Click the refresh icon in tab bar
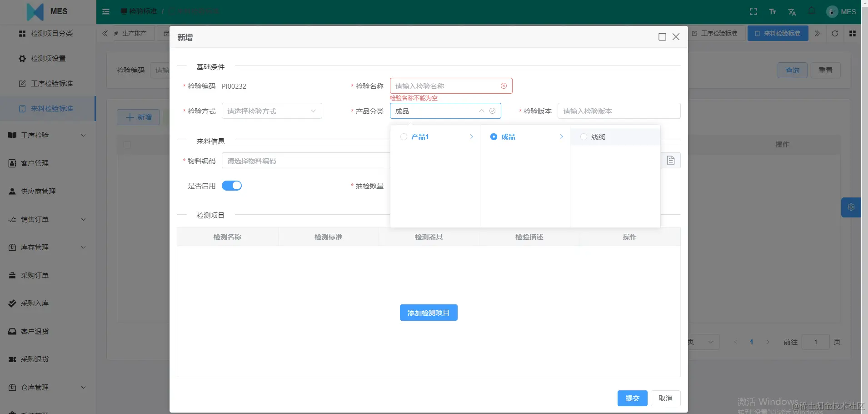The height and width of the screenshot is (414, 868). [835, 33]
